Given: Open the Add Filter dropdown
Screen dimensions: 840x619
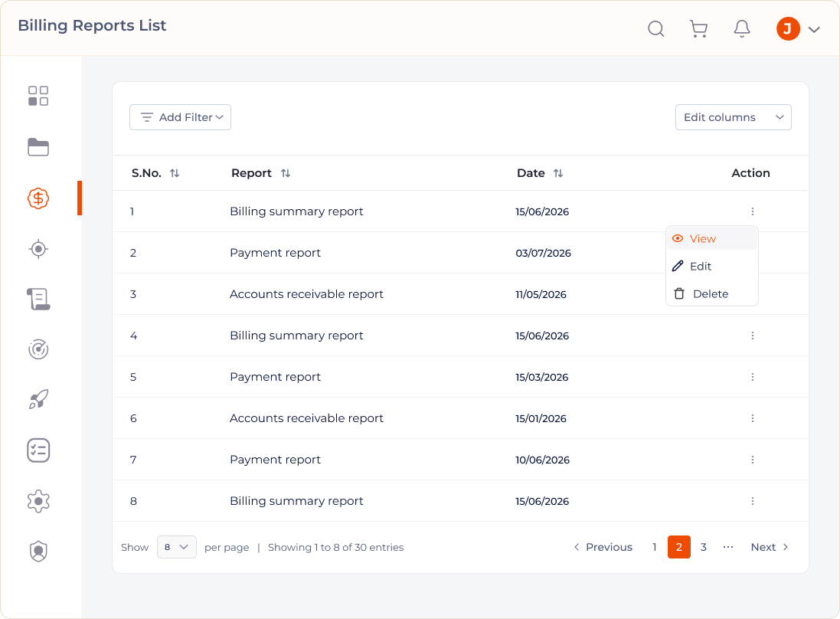Looking at the screenshot, I should pyautogui.click(x=180, y=117).
